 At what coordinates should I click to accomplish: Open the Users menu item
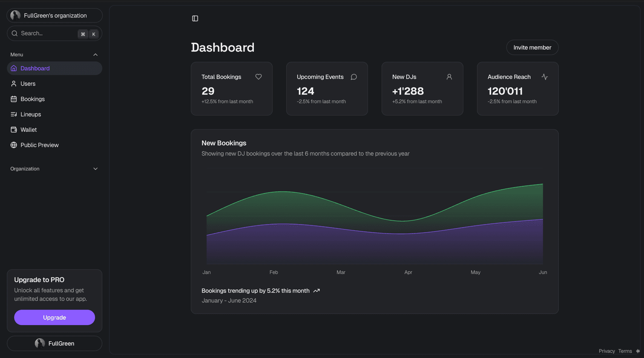[28, 84]
